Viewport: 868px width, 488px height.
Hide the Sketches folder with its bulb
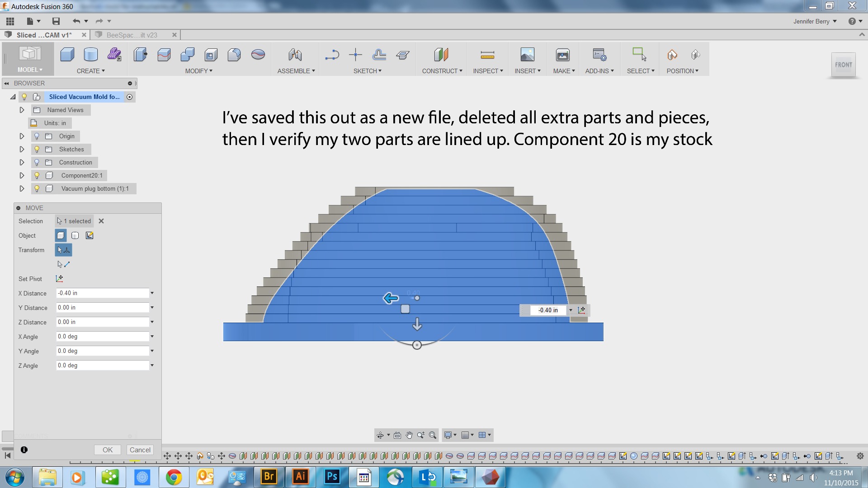(37, 149)
